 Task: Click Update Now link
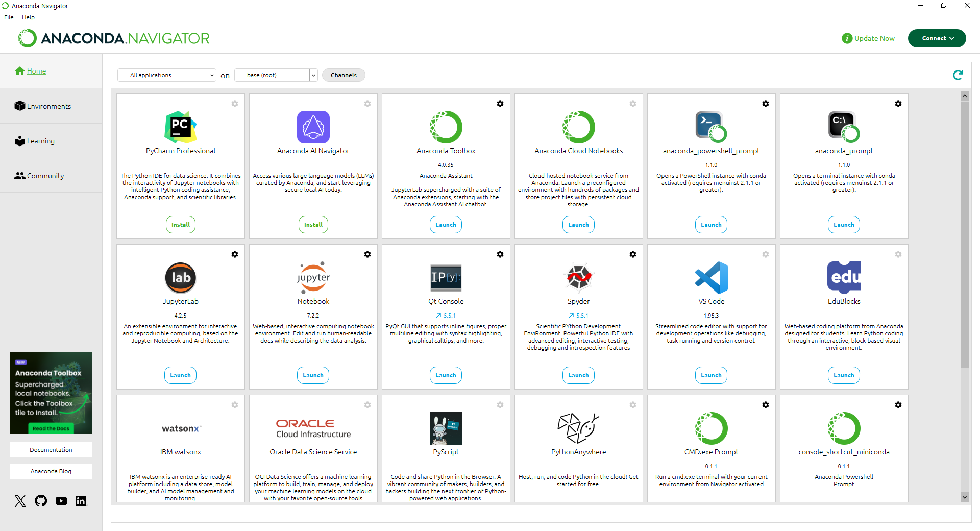868,38
